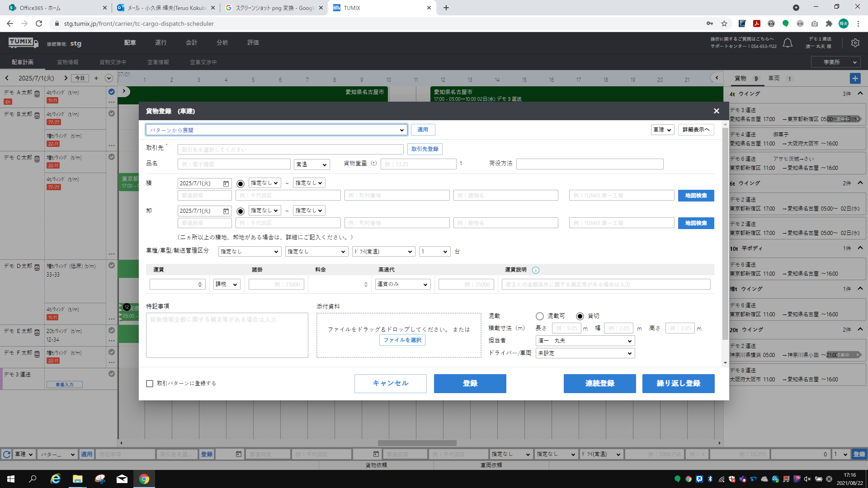Click the 連続登録 button
Screen dimensions: 868x488
click(x=599, y=384)
